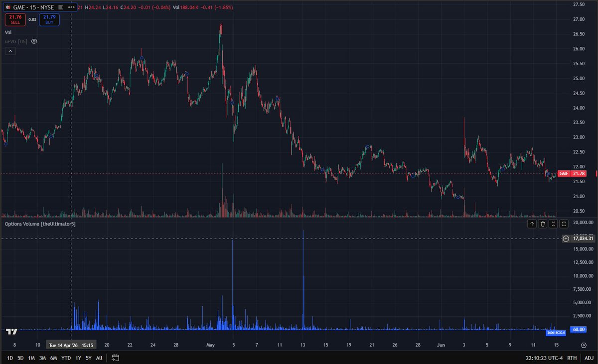The image size is (598, 364).
Task: Click the GME symbol logo icon
Action: (x=8, y=7)
